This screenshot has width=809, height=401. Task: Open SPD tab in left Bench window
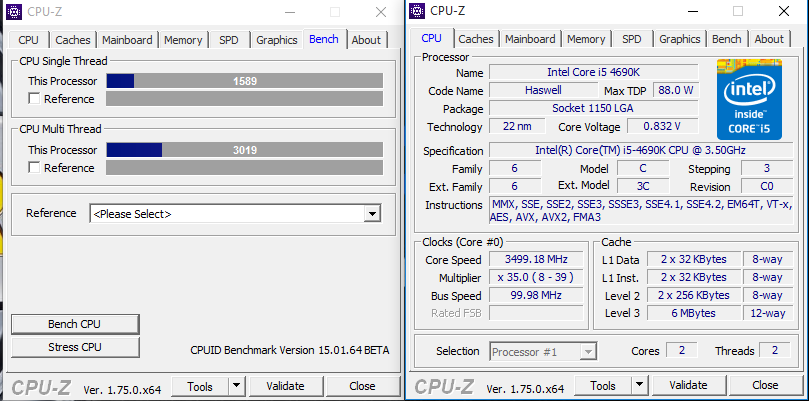click(229, 40)
